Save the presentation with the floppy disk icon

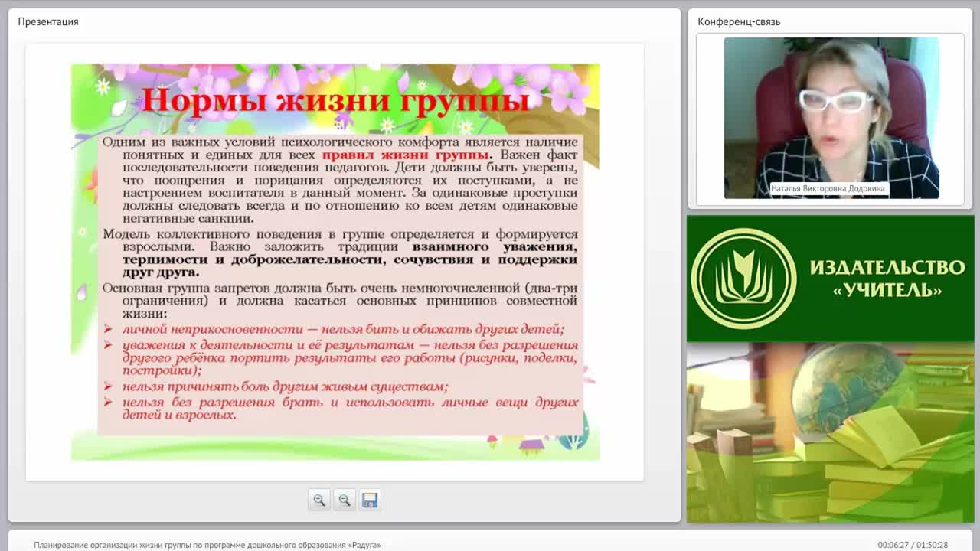point(370,500)
